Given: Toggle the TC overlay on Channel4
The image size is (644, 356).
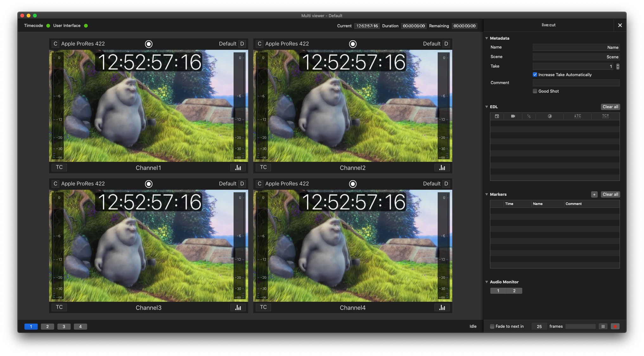Looking at the screenshot, I should [x=263, y=307].
